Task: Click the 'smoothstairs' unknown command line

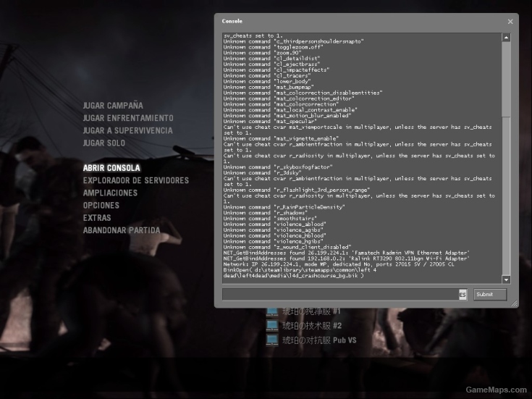Action: click(270, 219)
